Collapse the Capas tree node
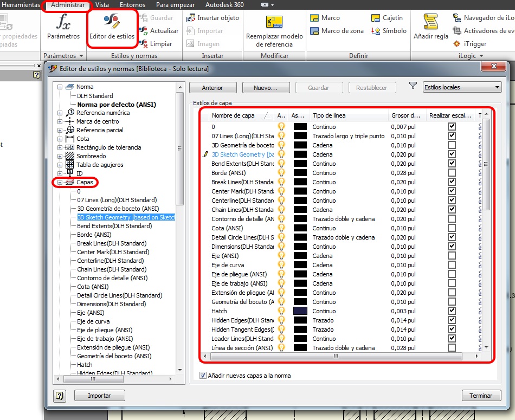The width and height of the screenshot is (515, 420). click(x=60, y=182)
